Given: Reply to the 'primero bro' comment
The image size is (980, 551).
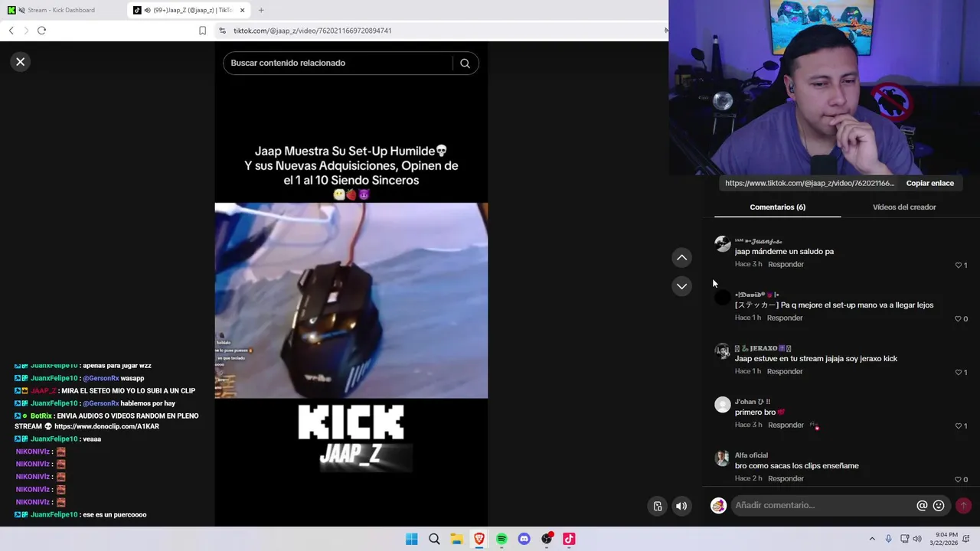Looking at the screenshot, I should click(786, 425).
